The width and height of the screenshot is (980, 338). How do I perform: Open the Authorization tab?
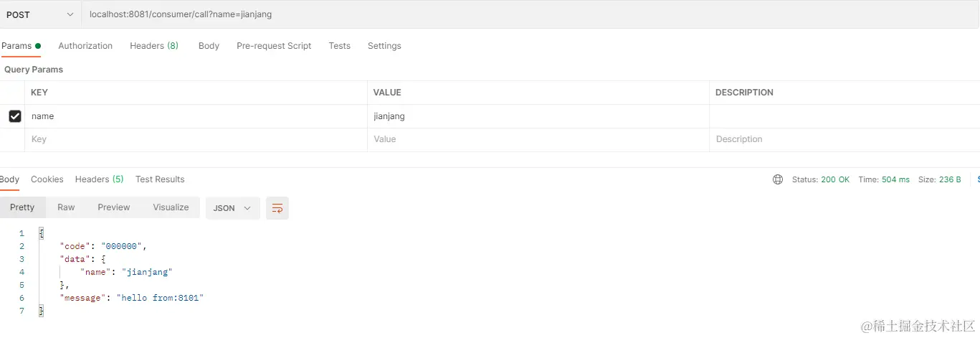tap(85, 46)
